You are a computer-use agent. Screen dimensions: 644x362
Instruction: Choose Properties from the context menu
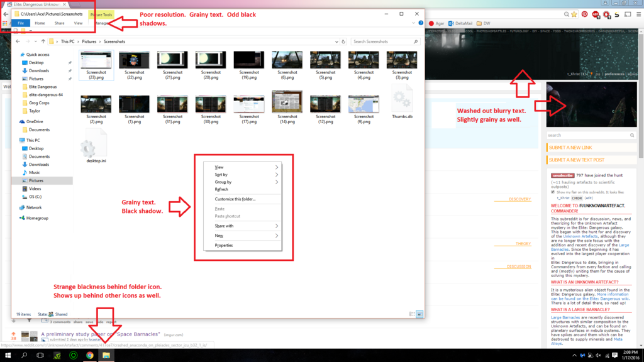tap(242, 246)
